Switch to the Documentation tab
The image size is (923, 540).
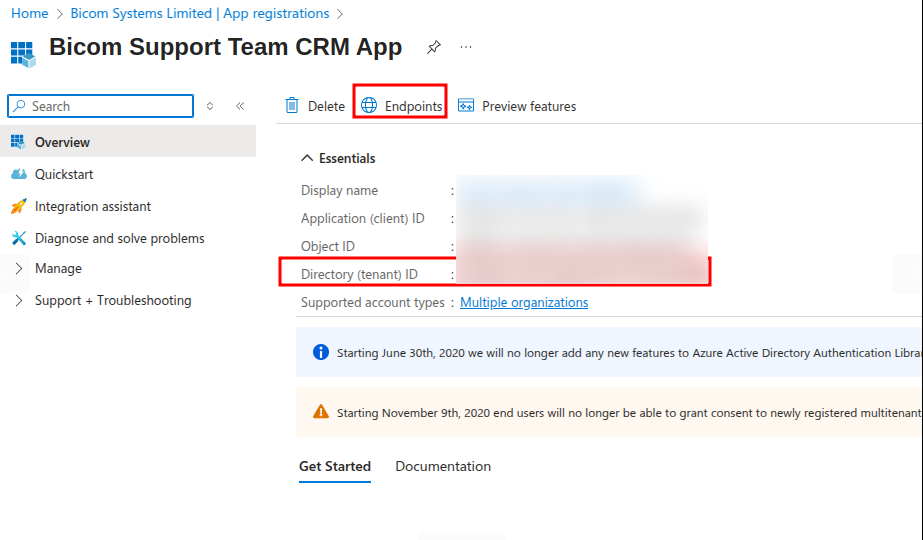click(x=443, y=466)
